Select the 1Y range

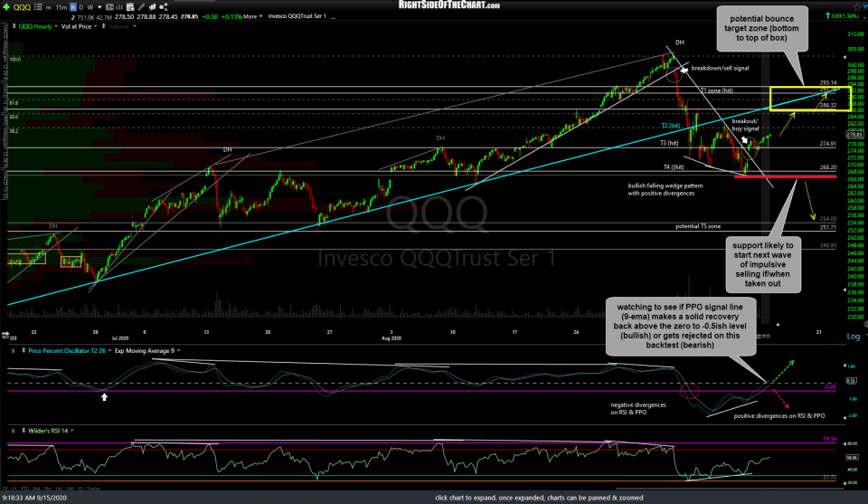(x=15, y=489)
